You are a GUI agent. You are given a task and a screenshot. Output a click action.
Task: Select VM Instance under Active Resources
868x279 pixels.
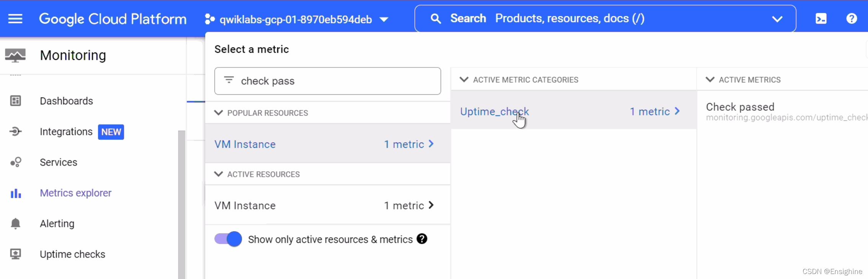click(328, 205)
